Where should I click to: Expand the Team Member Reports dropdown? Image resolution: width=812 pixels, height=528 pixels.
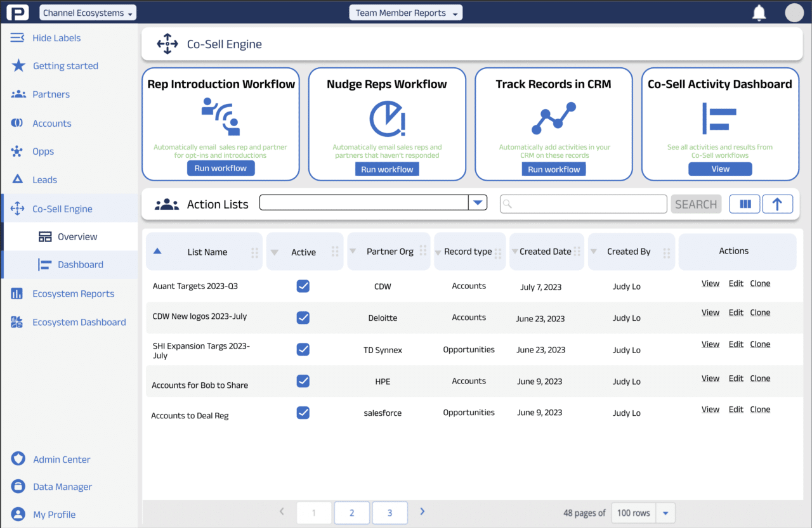[406, 13]
